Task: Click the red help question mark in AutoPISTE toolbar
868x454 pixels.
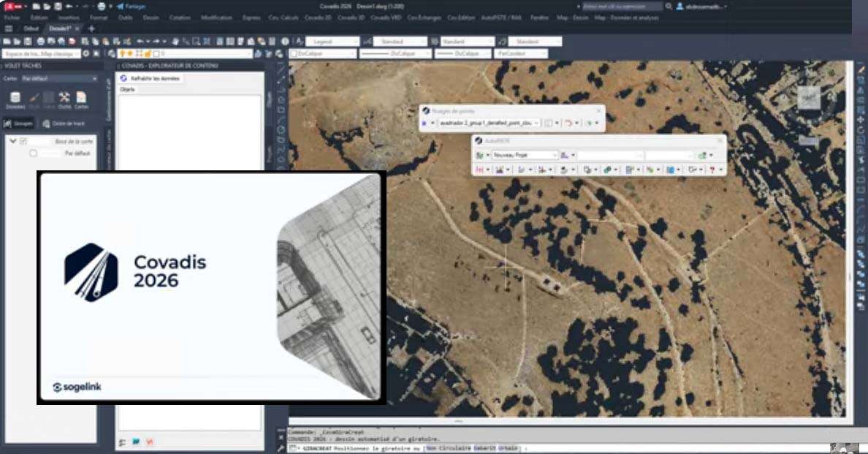Action: click(712, 170)
